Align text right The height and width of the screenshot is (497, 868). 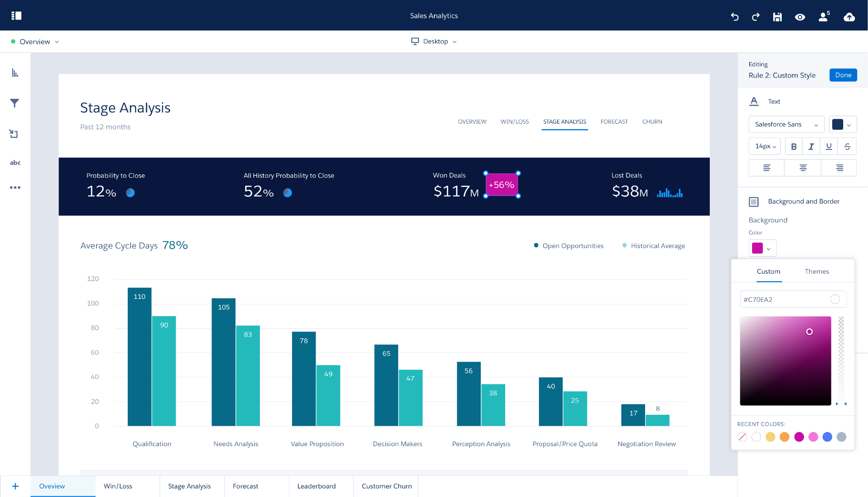pos(839,168)
